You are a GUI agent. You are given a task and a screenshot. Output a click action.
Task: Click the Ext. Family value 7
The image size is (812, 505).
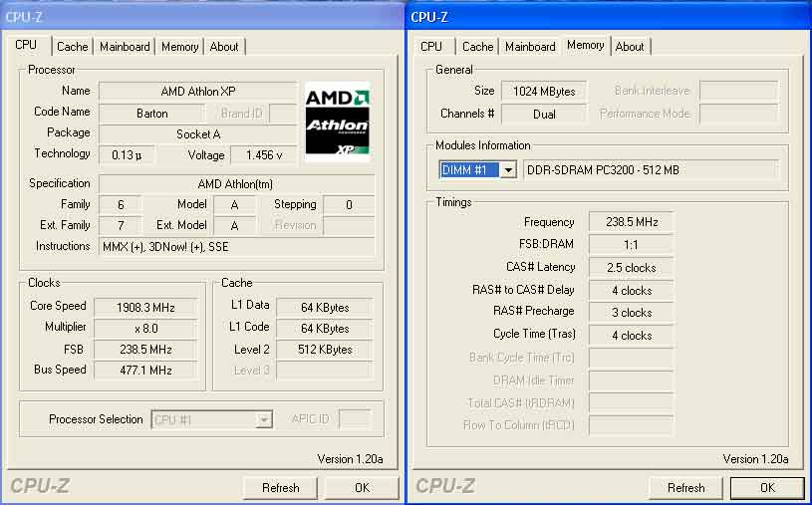[121, 226]
